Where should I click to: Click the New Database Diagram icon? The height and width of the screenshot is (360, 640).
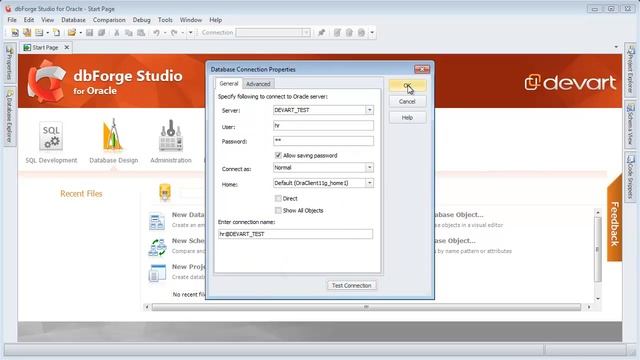(x=157, y=221)
